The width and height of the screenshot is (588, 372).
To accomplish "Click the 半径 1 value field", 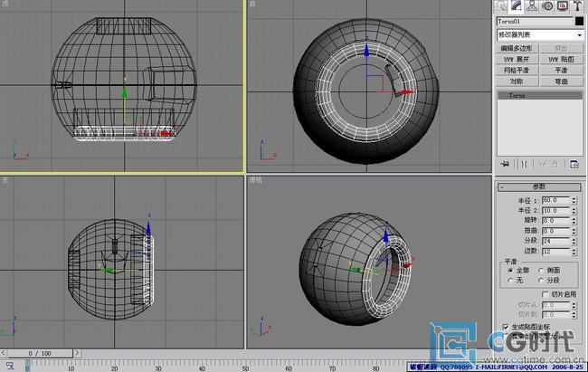I will [556, 200].
